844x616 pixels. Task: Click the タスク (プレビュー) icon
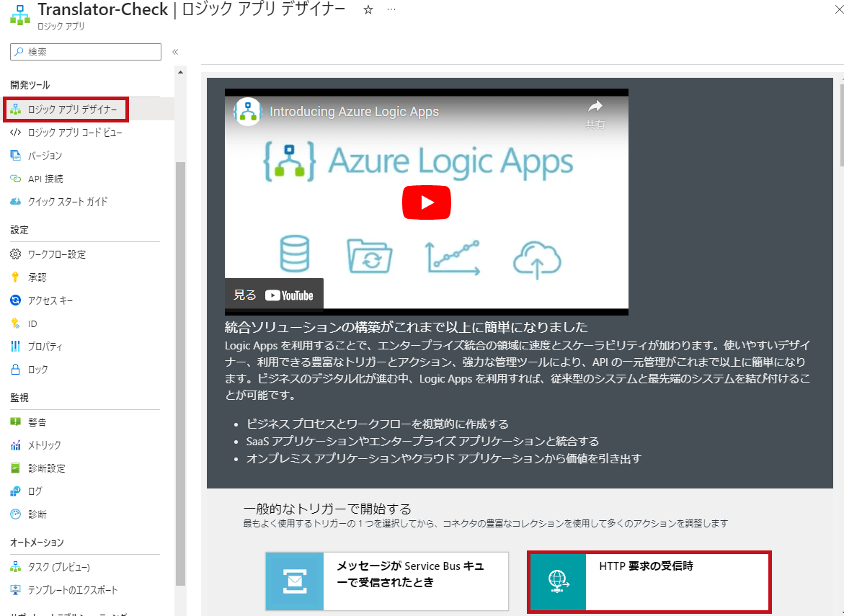pos(16,567)
